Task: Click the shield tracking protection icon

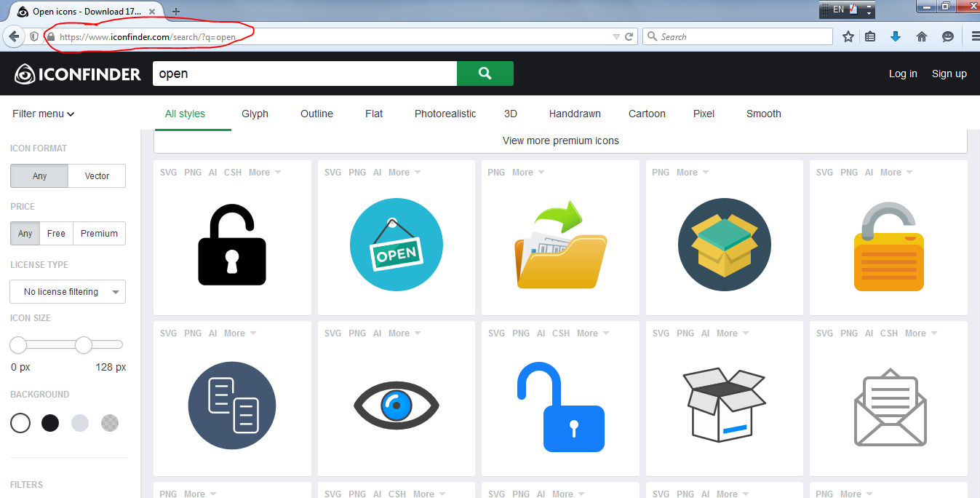Action: coord(34,36)
